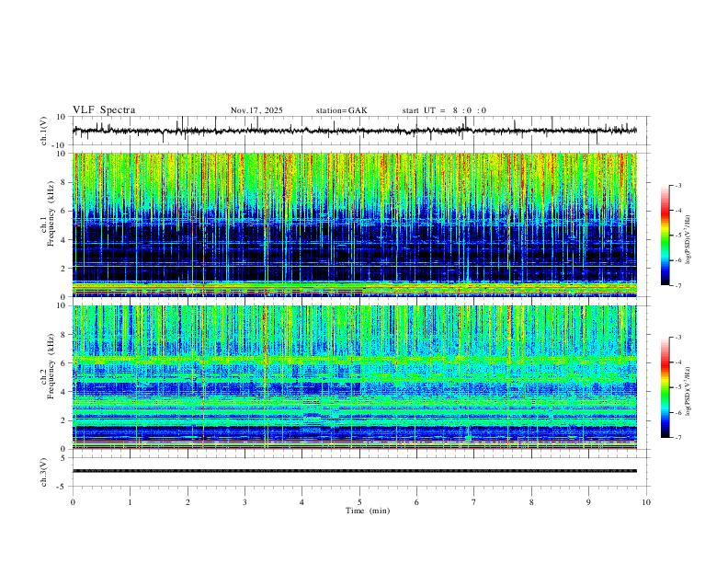728x563 pixels.
Task: Click the "4" tick on the Time axis
Action: point(301,502)
